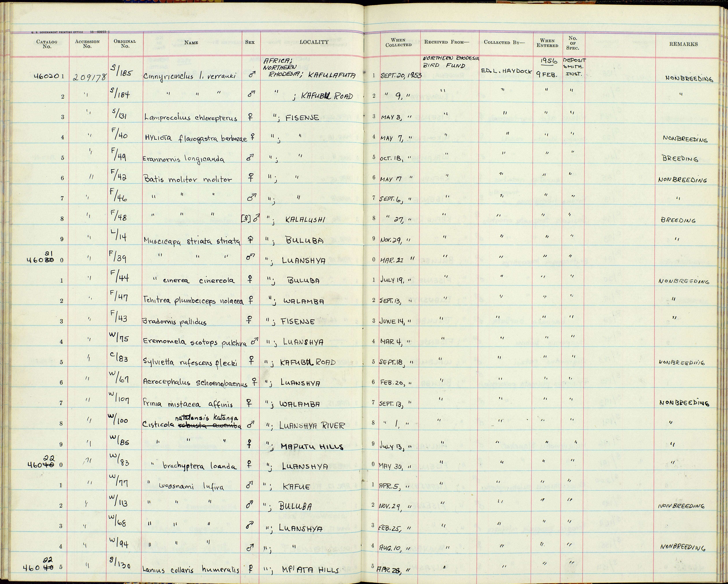
Task: Click locality 'MAPUTU HILLS'
Action: pyautogui.click(x=312, y=447)
